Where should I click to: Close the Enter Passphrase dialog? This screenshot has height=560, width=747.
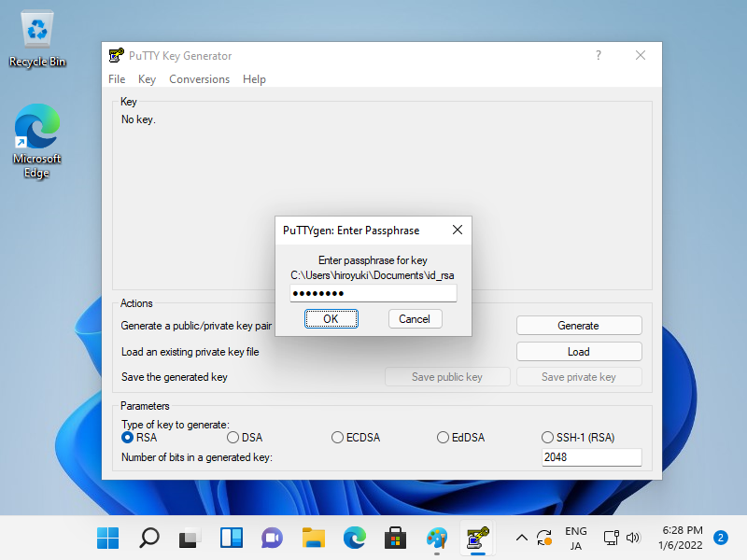(457, 230)
